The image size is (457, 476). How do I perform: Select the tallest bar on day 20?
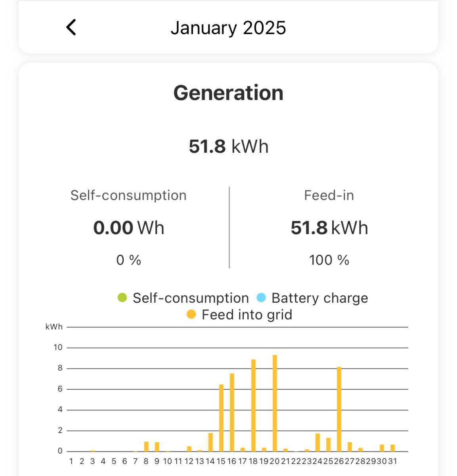coord(275,403)
